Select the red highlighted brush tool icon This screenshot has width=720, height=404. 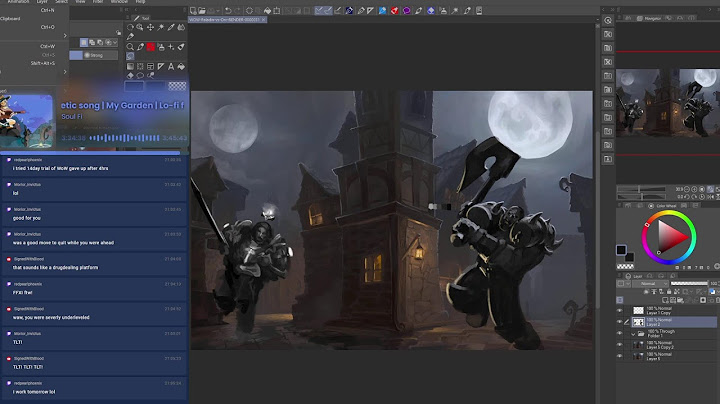(x=151, y=47)
